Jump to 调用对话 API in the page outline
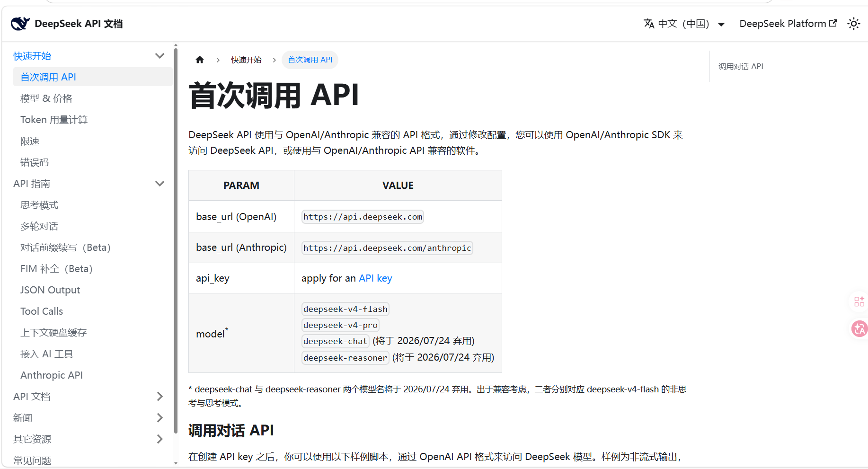This screenshot has width=868, height=469. pyautogui.click(x=741, y=66)
